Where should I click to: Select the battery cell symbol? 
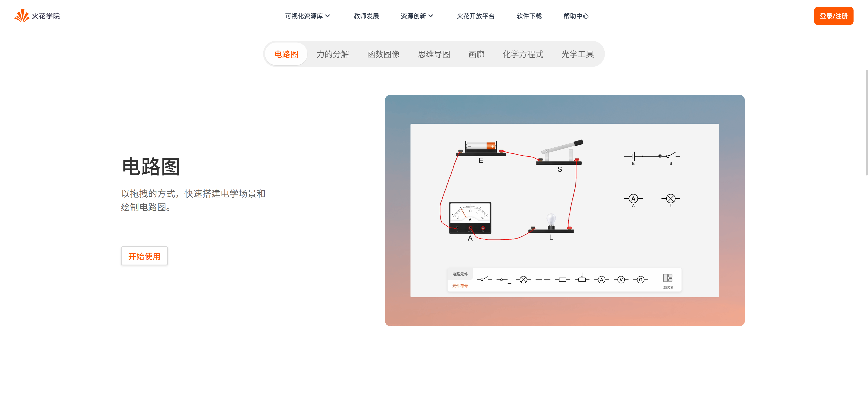[x=543, y=279]
